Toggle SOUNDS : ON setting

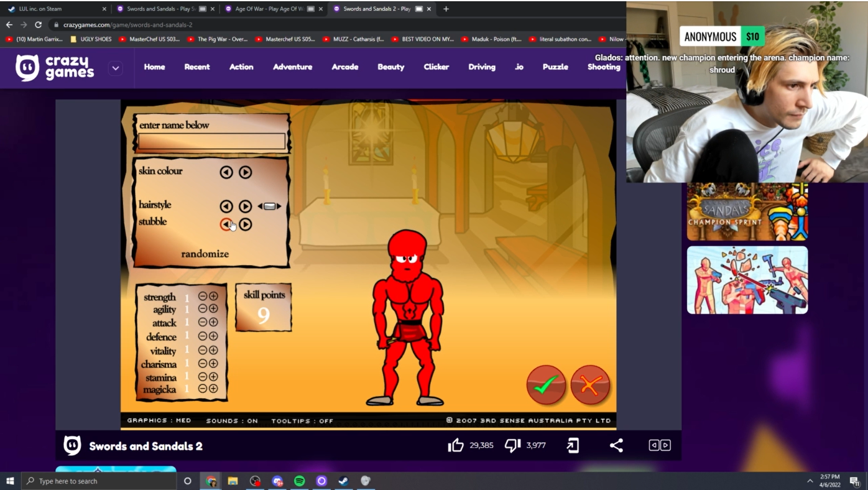(x=232, y=421)
